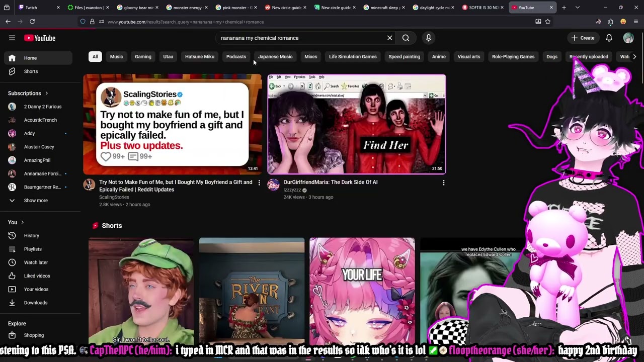Select the Gaming filter chip
644x362 pixels.
tap(143, 57)
